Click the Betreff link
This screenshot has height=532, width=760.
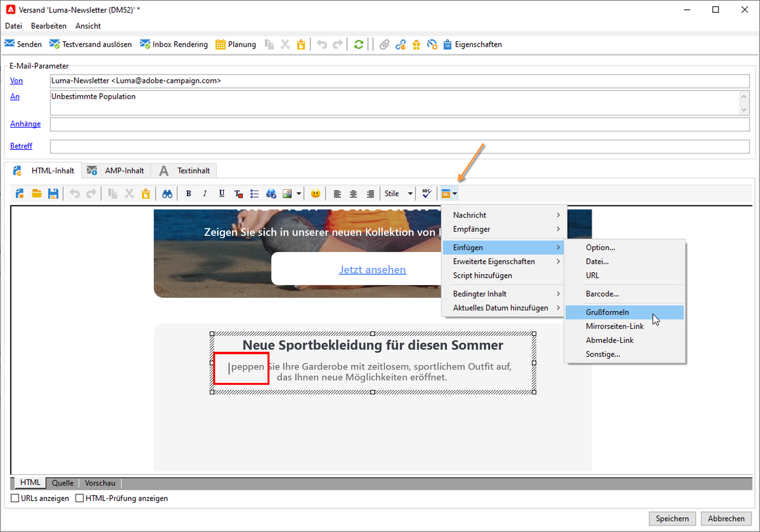click(21, 146)
